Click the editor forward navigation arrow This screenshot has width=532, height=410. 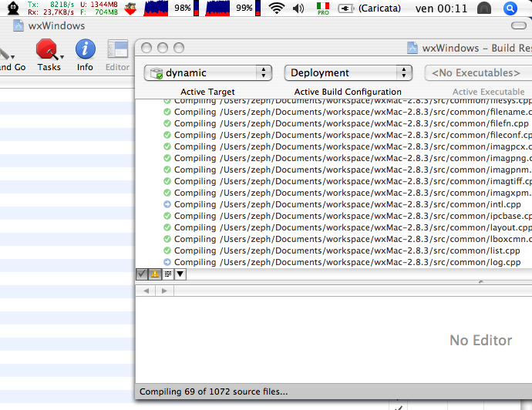163,291
